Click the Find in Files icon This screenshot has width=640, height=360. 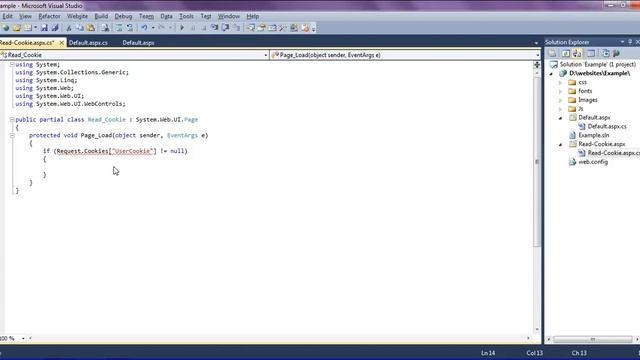pyautogui.click(x=105, y=28)
